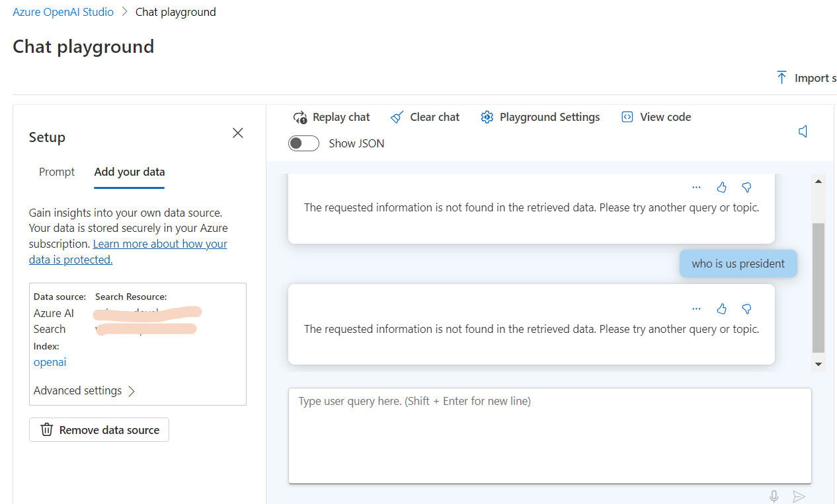This screenshot has height=504, width=837.
Task: Click the trash icon on Remove data source
Action: point(47,430)
